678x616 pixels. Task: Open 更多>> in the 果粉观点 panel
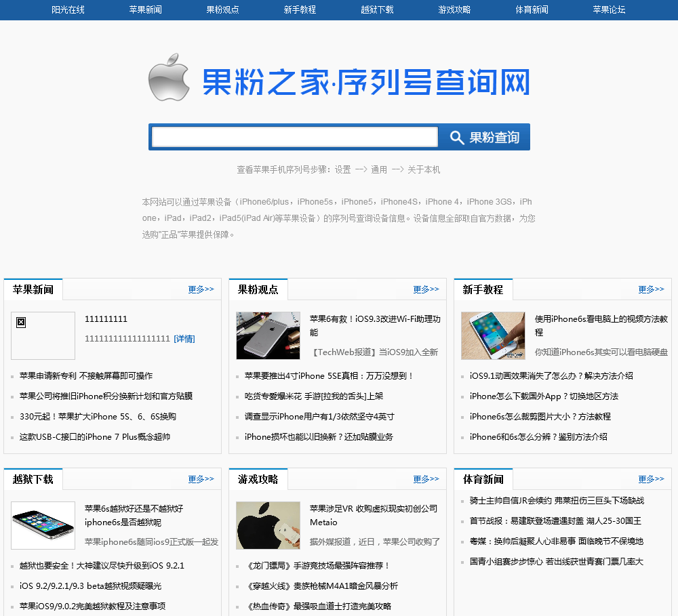[x=426, y=289]
